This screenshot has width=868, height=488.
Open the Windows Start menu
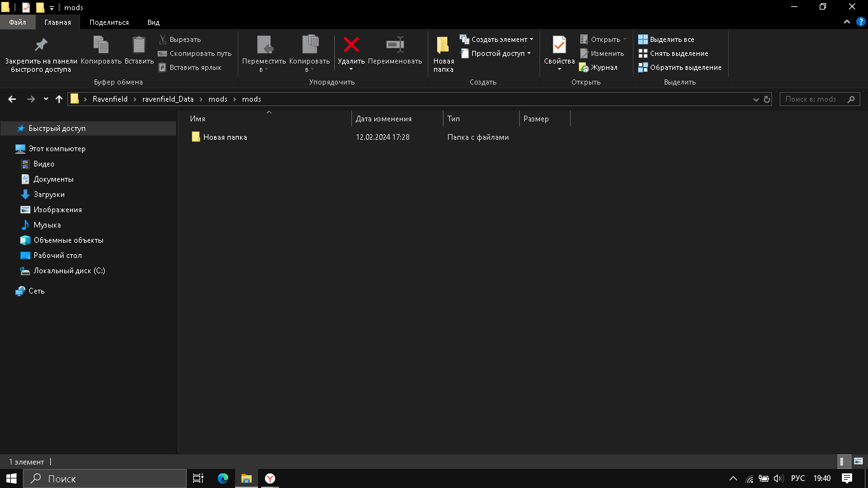11,478
